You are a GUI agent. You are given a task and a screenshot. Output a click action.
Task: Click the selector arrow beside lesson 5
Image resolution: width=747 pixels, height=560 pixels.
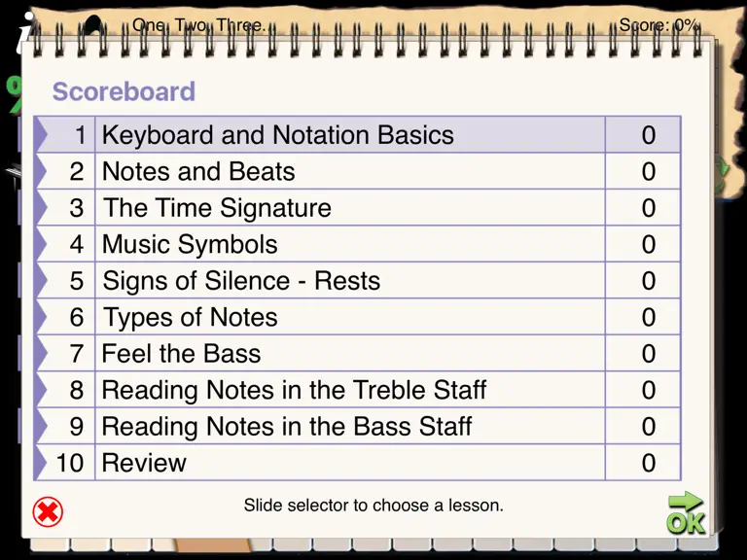tap(42, 280)
